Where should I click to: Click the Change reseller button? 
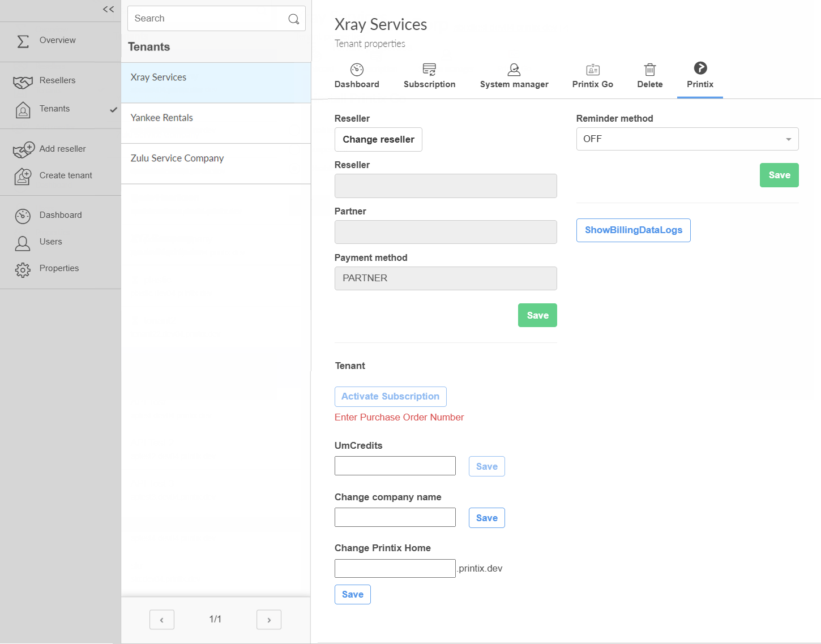[x=378, y=140]
